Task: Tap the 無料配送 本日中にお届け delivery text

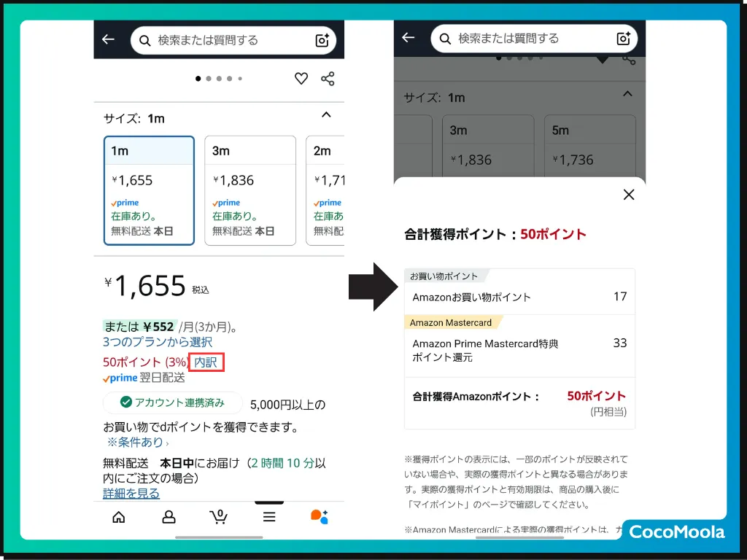Action: [x=214, y=470]
